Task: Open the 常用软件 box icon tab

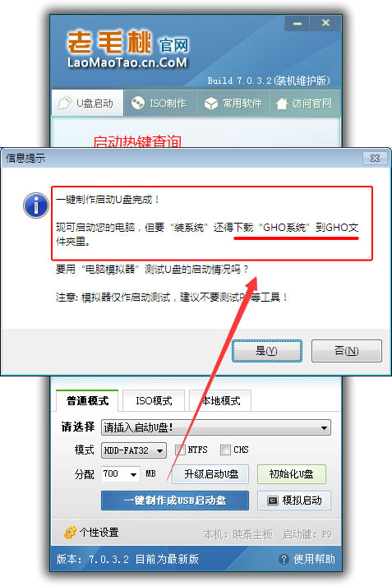Action: [x=210, y=104]
